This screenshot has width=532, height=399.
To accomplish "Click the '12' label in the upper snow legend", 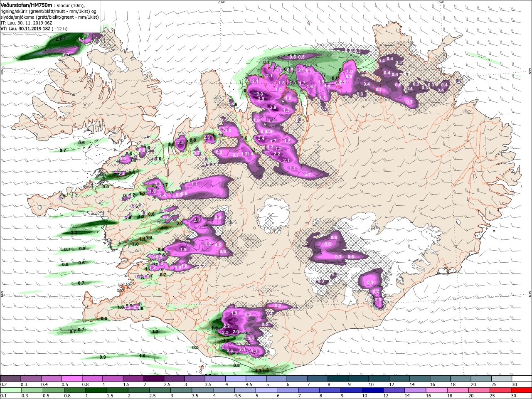I will tap(391, 384).
